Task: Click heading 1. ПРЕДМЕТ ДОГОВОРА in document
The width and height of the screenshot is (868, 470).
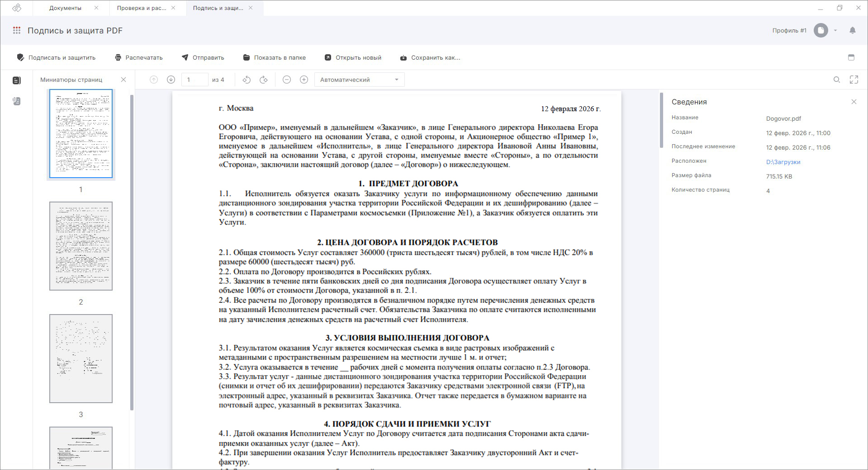Action: [408, 183]
